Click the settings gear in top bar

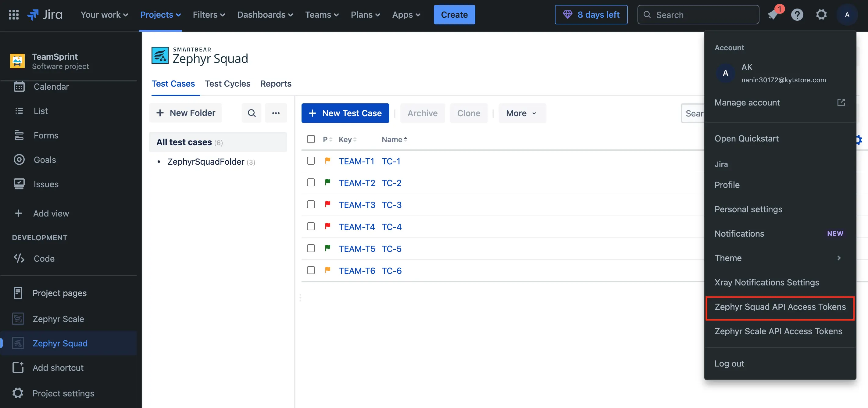coord(821,15)
